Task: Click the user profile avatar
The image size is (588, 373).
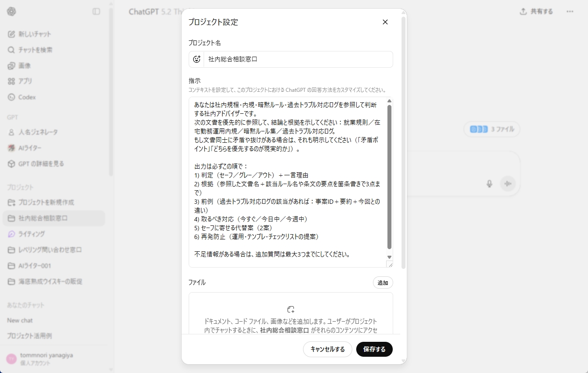Action: [11, 359]
